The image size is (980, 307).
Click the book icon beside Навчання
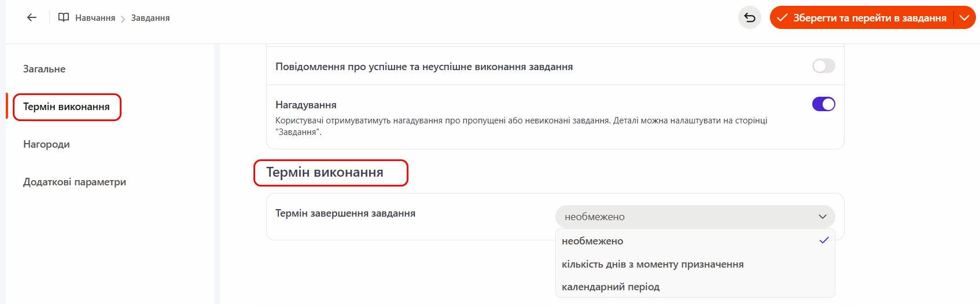64,17
